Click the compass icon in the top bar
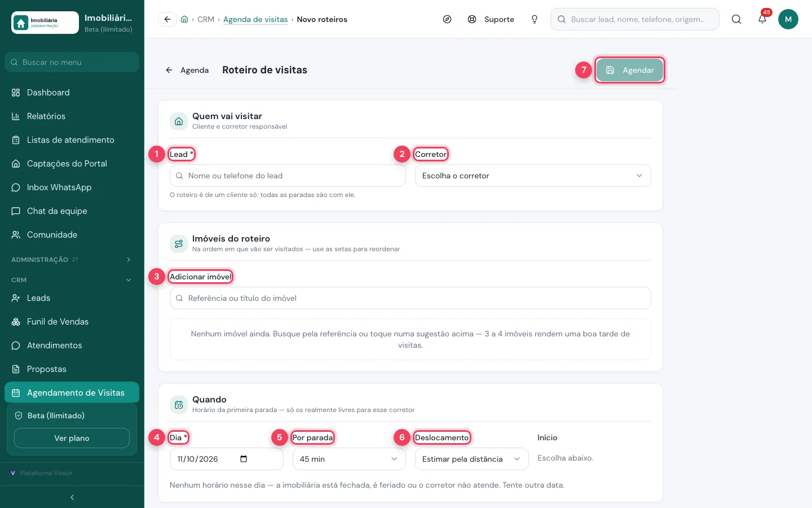 click(447, 19)
